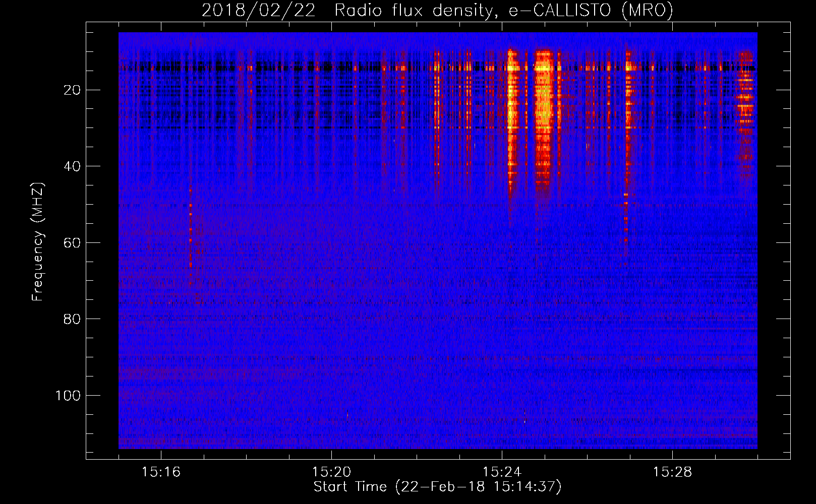This screenshot has height=504, width=816.
Task: Click the 'Start Time (22-Feb-18 15:14:37)' label
Action: [x=437, y=487]
